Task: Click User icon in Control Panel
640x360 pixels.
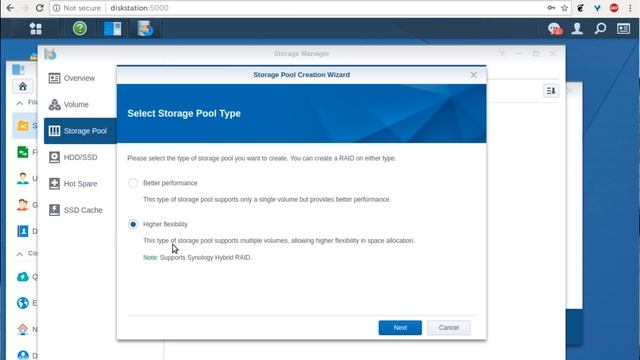Action: pyautogui.click(x=23, y=178)
